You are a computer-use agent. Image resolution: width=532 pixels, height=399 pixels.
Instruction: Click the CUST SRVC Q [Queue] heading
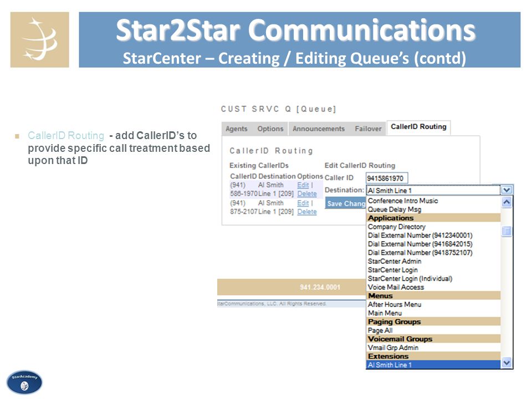click(x=279, y=109)
